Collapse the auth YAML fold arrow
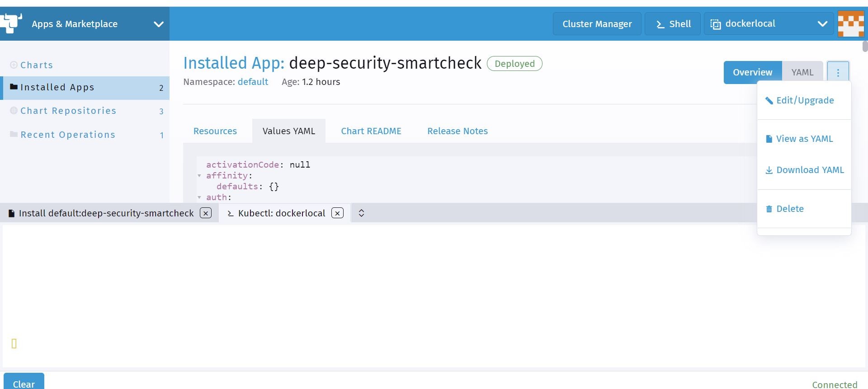 tap(199, 197)
